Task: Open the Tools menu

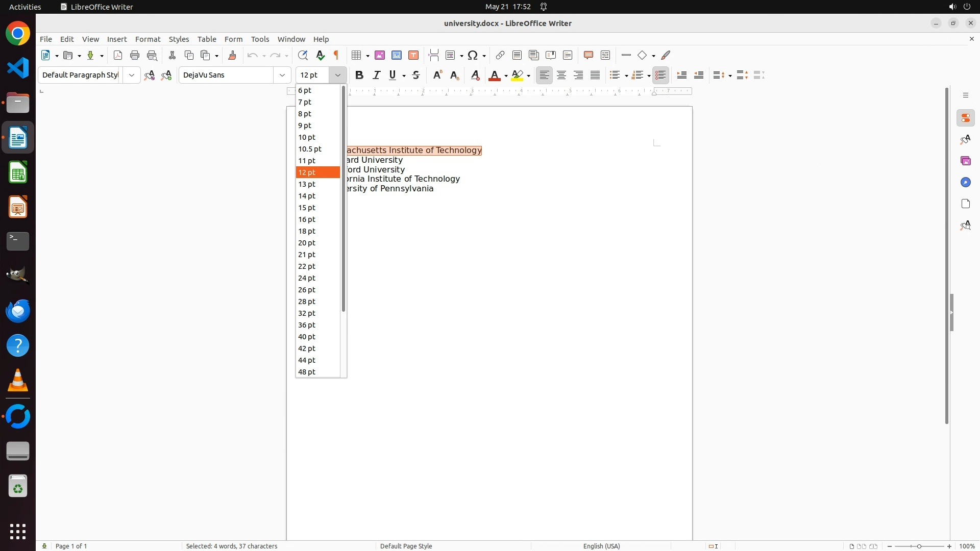Action: 260,39
